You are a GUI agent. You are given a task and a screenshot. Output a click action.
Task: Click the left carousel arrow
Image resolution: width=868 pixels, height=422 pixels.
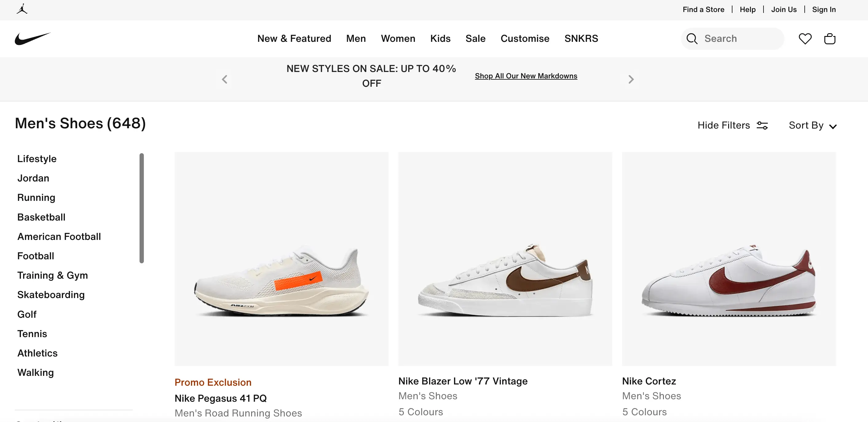[225, 79]
